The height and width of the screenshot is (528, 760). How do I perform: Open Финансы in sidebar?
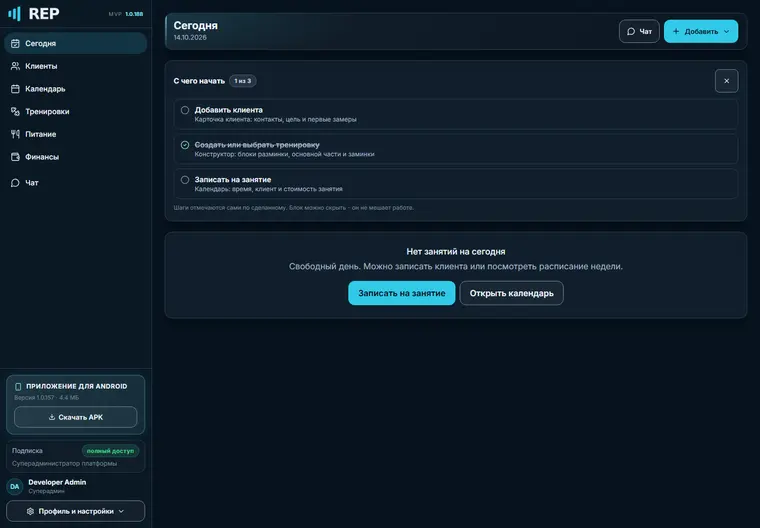point(76,157)
